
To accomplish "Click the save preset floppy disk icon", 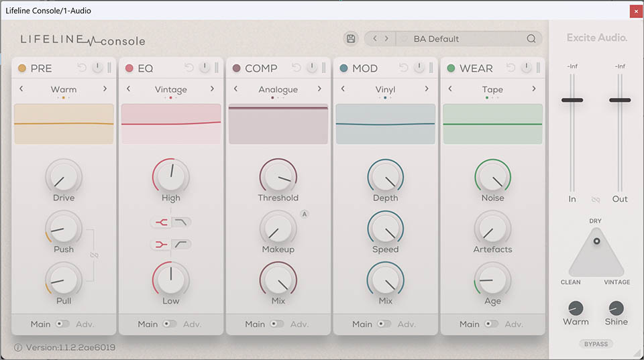I will (350, 39).
